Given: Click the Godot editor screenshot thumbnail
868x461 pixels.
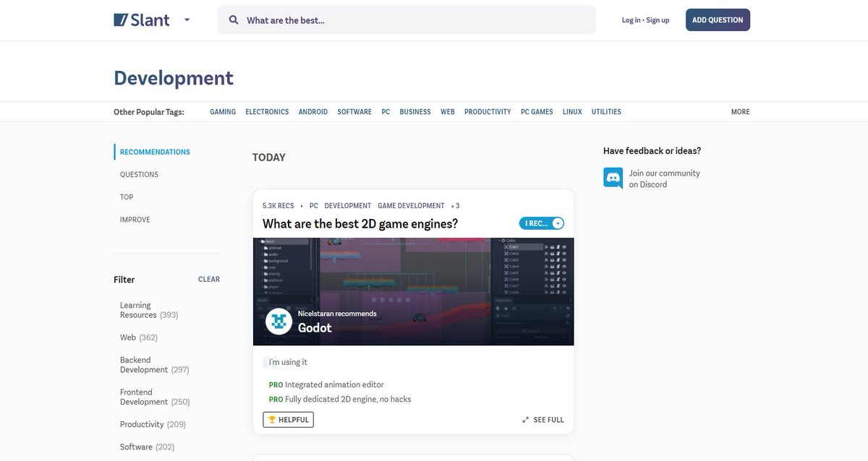Looking at the screenshot, I should [413, 291].
